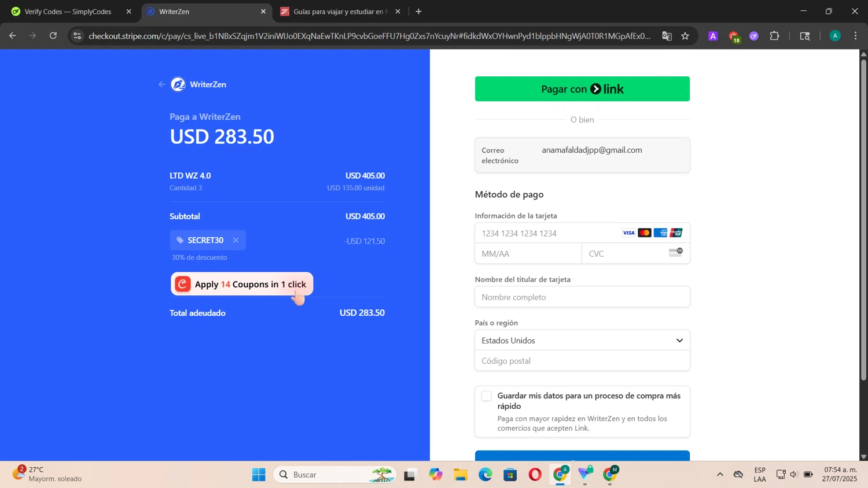Switch to Verify Codes SimplyCodes tab
868x488 pixels.
pos(68,12)
